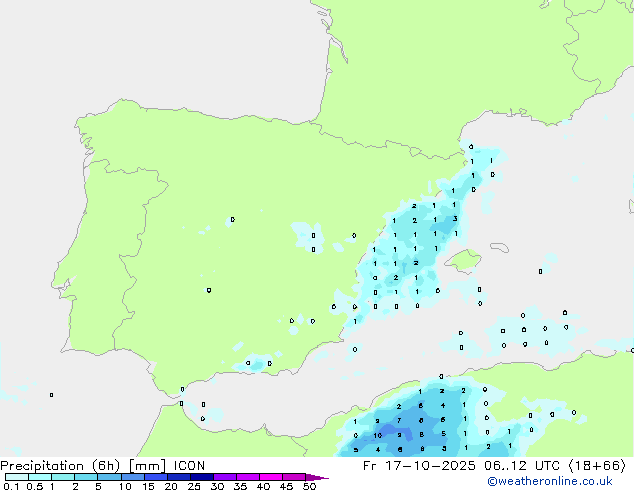Viewport: 634px width, 490px height.
Task: Click the legend label 30
Action: click(217, 486)
